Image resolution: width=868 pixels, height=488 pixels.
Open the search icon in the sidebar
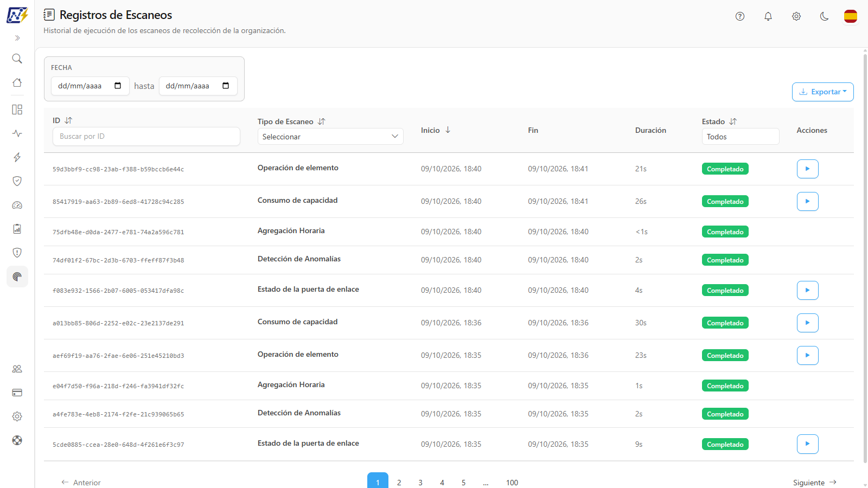pyautogui.click(x=17, y=59)
